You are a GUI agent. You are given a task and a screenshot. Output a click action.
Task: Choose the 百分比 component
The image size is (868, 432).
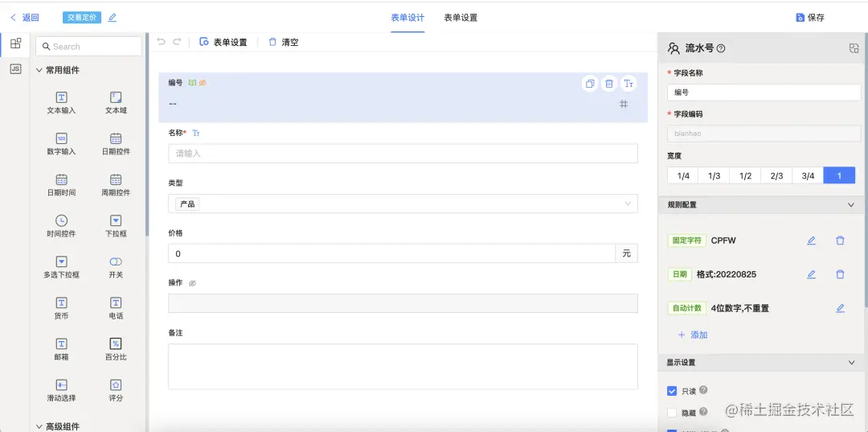(116, 349)
